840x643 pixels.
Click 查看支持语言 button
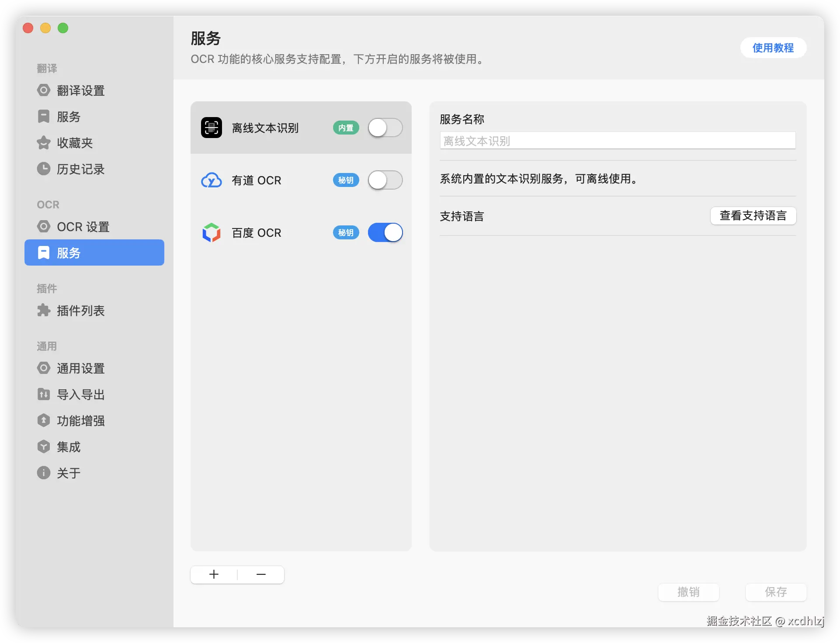pyautogui.click(x=753, y=216)
